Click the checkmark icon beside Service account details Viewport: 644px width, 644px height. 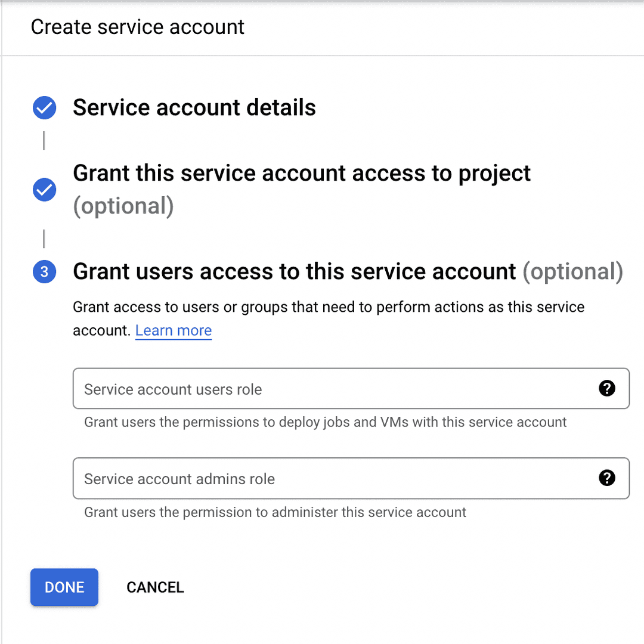pyautogui.click(x=44, y=108)
